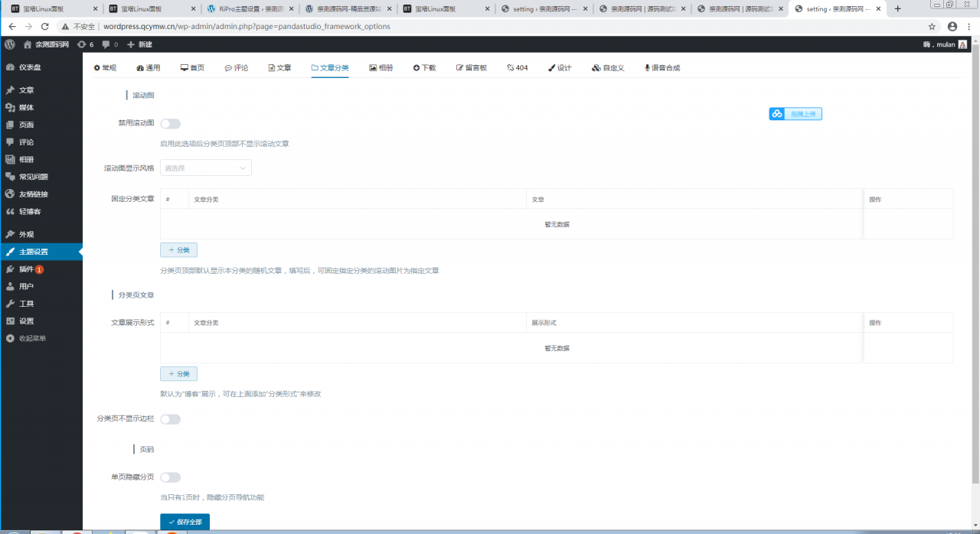This screenshot has height=534, width=980.
Task: Bookmark this page with the star icon
Action: pos(932,26)
